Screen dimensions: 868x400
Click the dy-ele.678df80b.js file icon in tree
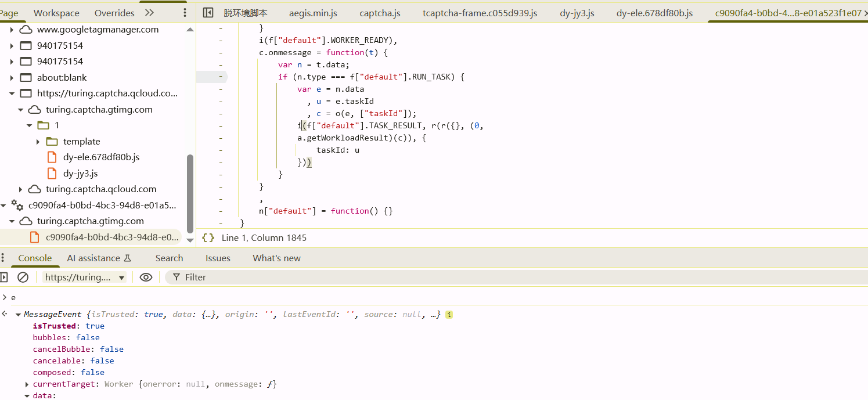(52, 157)
